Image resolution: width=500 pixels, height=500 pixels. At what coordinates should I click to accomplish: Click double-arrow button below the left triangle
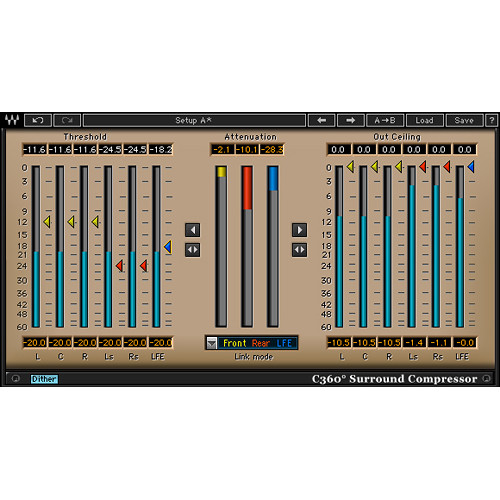coord(193,250)
